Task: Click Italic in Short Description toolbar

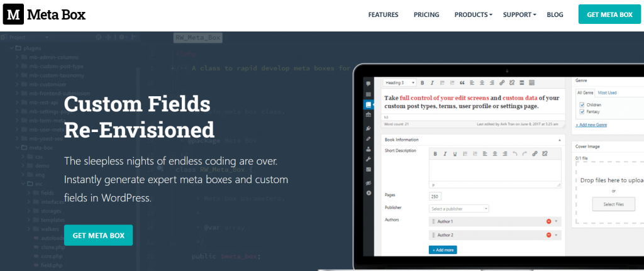Action: [445, 154]
